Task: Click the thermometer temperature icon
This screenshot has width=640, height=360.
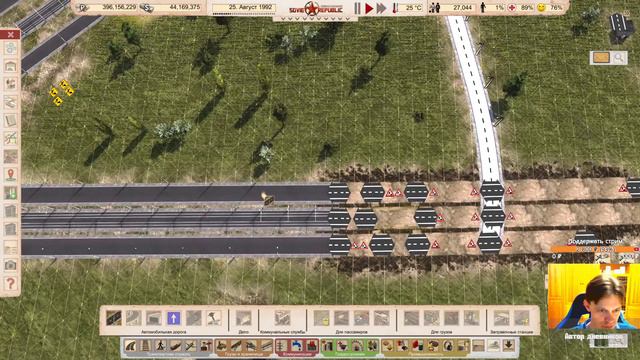Action: point(395,8)
